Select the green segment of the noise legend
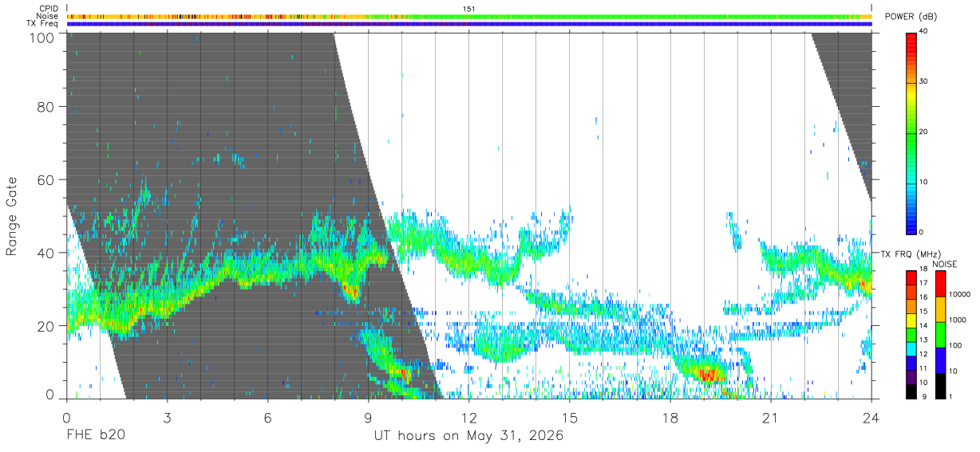 pyautogui.click(x=940, y=335)
